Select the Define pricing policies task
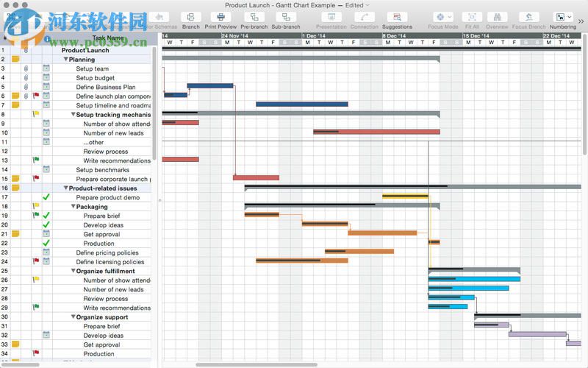 pos(107,252)
